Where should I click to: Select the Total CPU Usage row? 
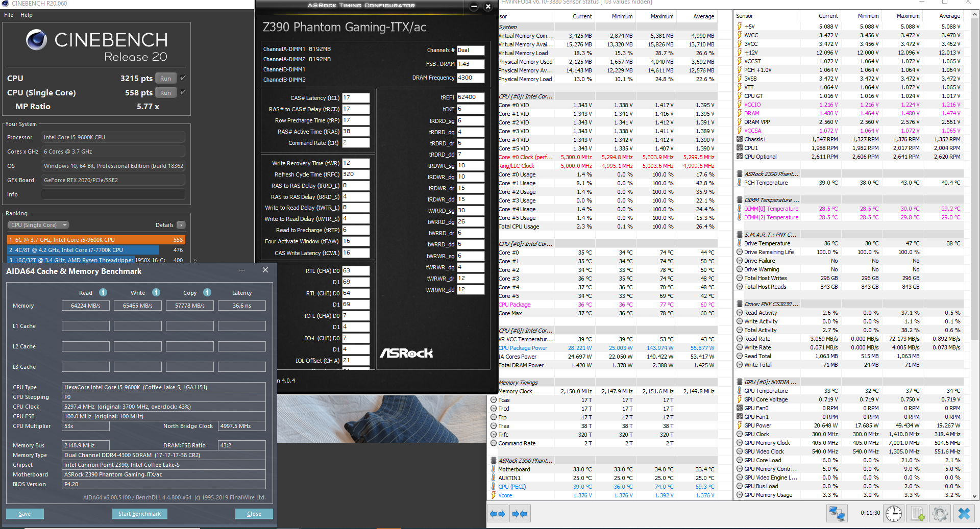tap(607, 226)
